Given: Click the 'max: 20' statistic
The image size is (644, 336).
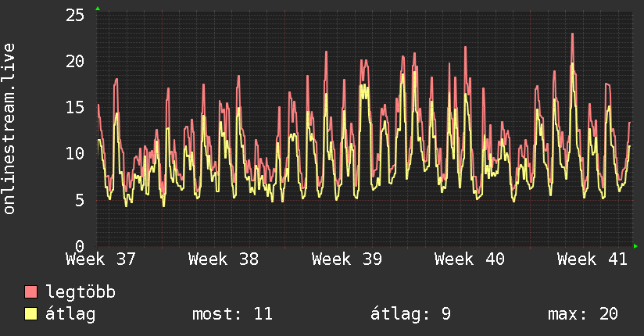Looking at the screenshot, I should click(583, 314).
